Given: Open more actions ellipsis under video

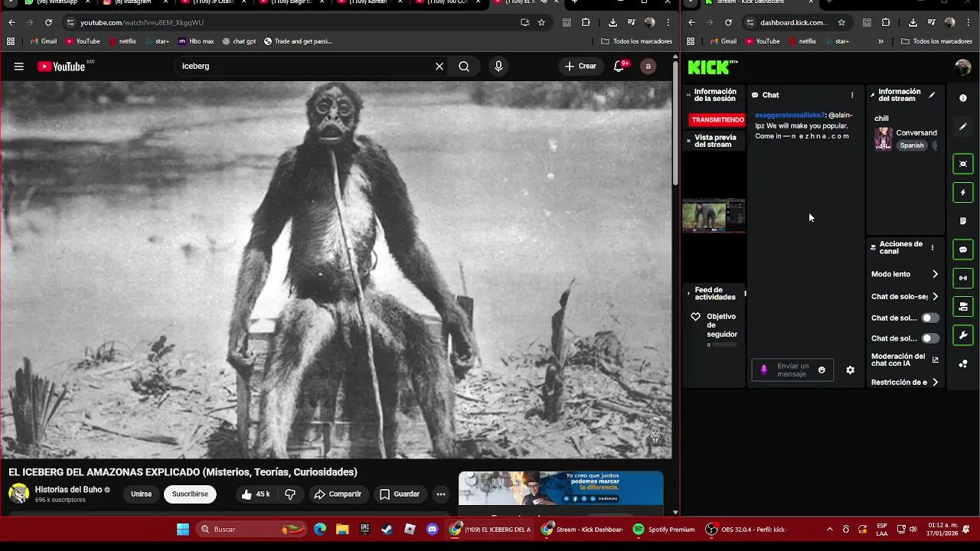Looking at the screenshot, I should pyautogui.click(x=440, y=494).
